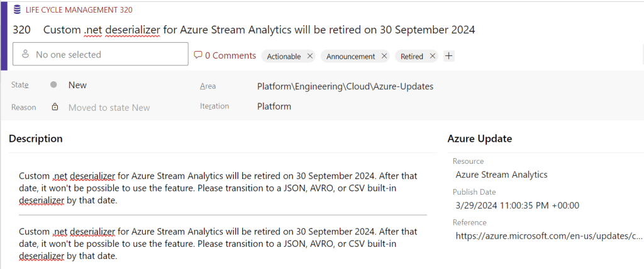Remove the Actionable tag

point(309,56)
